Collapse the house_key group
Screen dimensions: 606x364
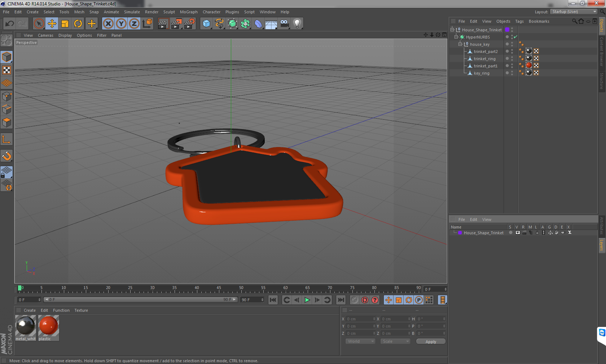coord(460,44)
